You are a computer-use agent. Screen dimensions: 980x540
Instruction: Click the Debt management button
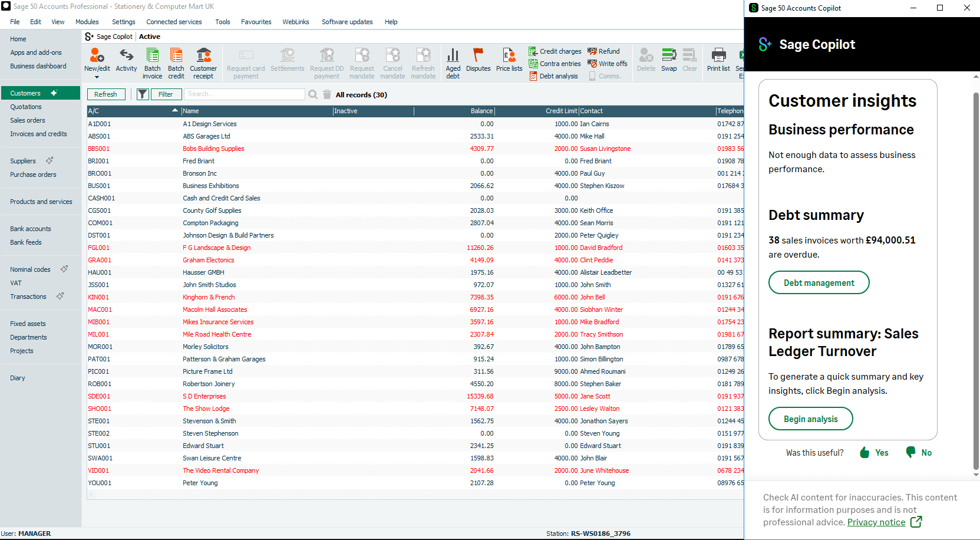819,283
